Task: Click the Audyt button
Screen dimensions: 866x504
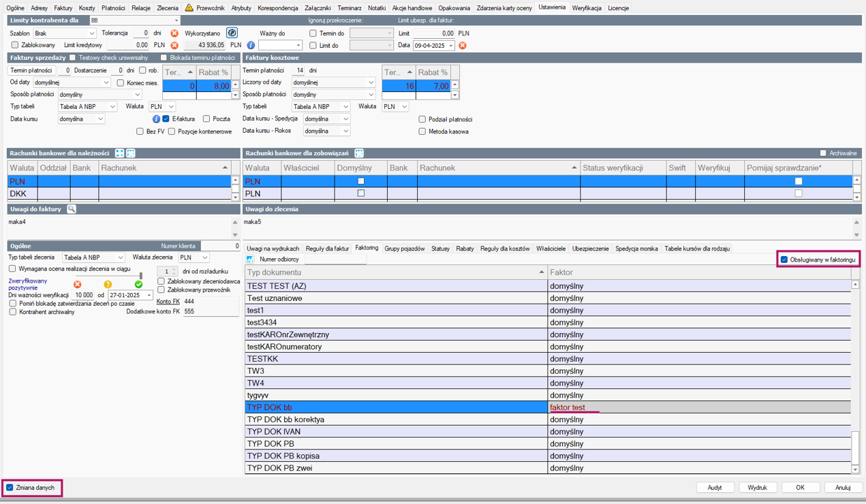Action: coord(715,488)
